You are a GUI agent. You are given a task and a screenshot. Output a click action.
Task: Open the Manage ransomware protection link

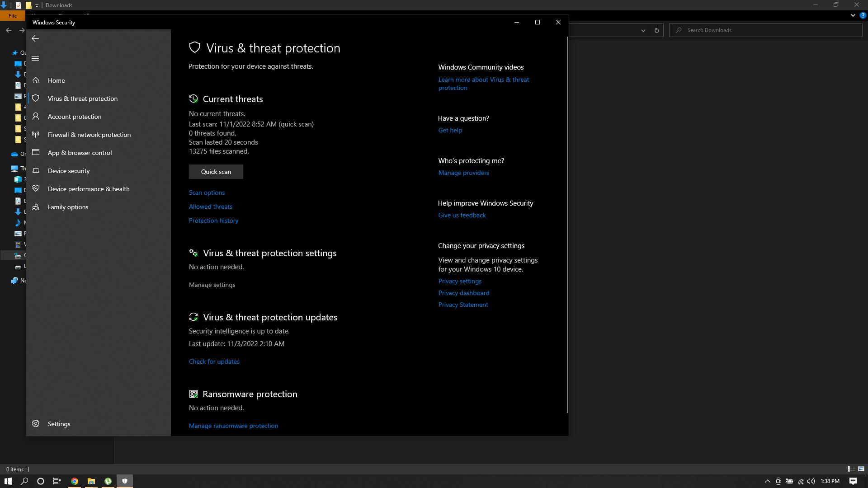click(233, 426)
